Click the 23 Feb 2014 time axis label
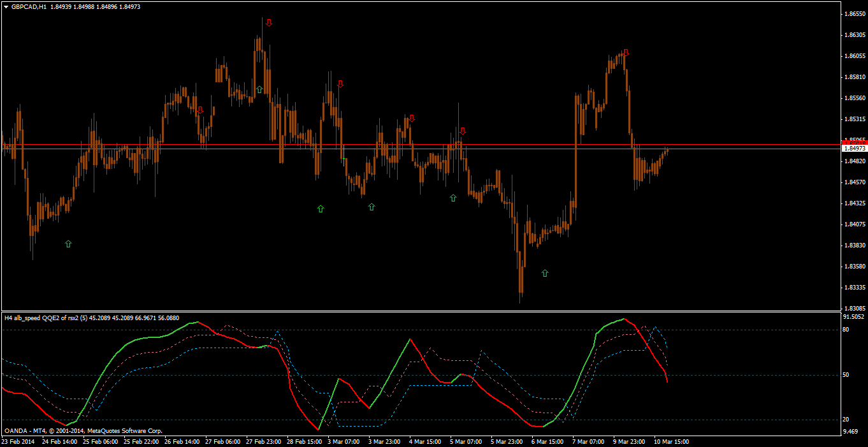Image resolution: width=868 pixels, height=447 pixels. 18,441
